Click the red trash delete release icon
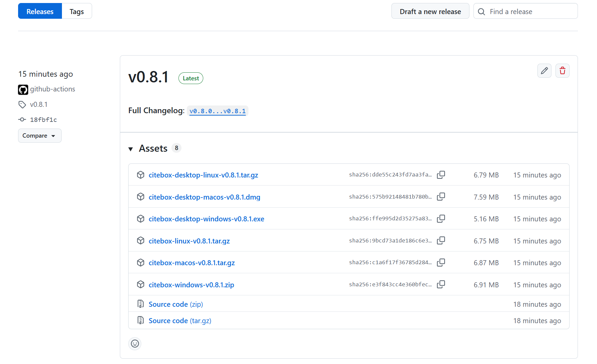Screen dimensions: 597x364 tap(562, 71)
